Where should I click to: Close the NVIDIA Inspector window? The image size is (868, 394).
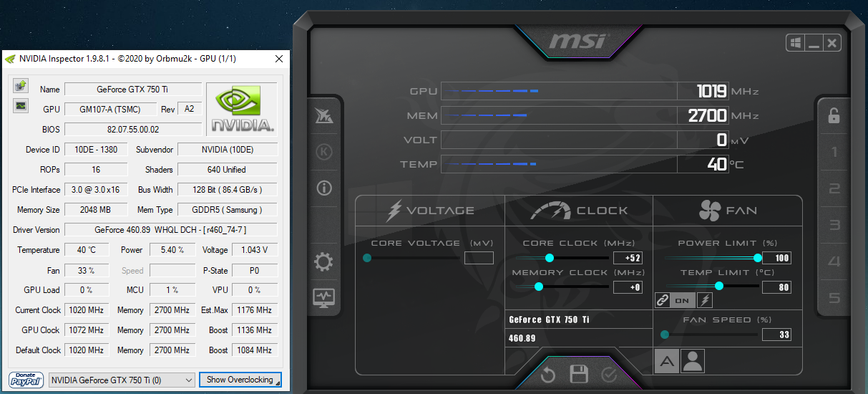(x=279, y=59)
